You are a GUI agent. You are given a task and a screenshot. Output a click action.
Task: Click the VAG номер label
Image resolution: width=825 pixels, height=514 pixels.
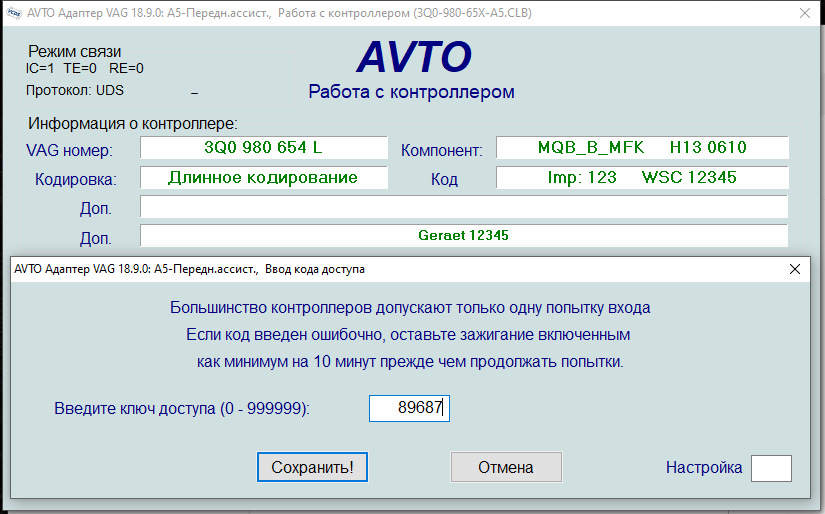click(x=69, y=150)
